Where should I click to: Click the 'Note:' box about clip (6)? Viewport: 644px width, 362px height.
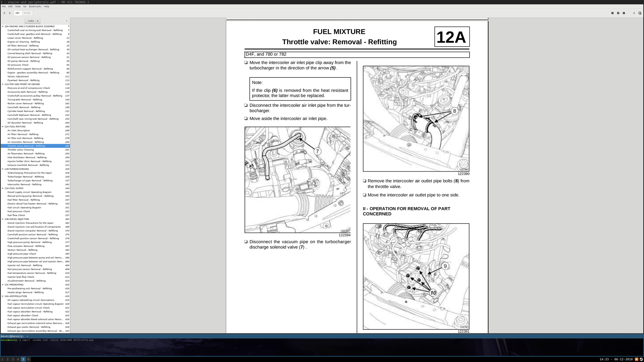pos(300,89)
